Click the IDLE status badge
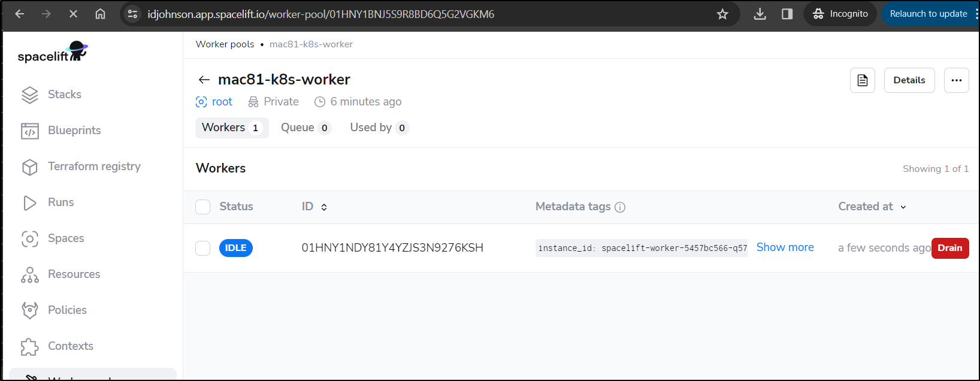This screenshot has height=381, width=980. (236, 248)
